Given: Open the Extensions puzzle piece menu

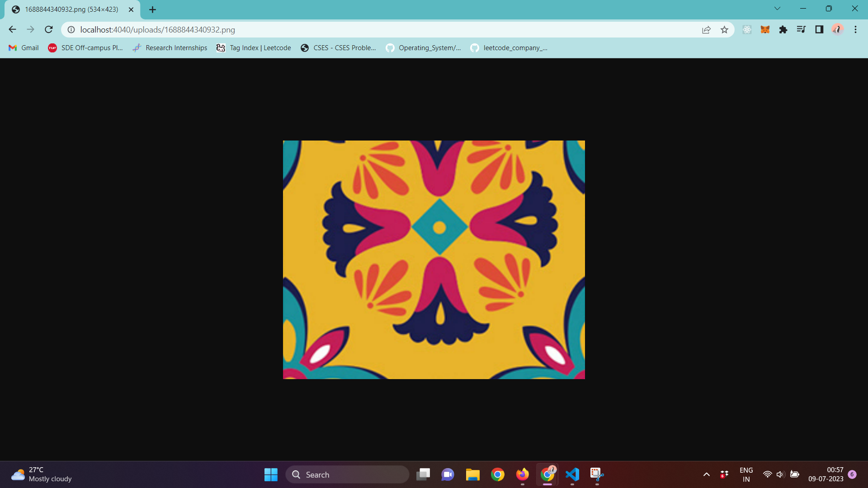Looking at the screenshot, I should [783, 30].
